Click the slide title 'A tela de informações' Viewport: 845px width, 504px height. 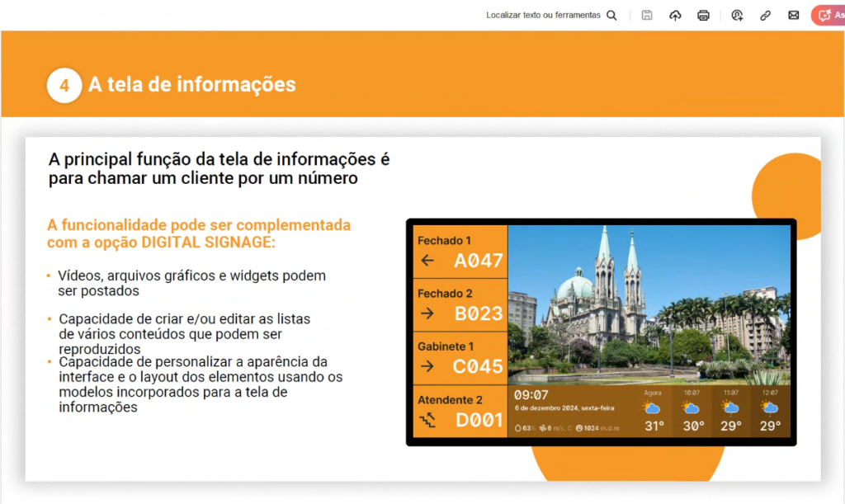191,84
